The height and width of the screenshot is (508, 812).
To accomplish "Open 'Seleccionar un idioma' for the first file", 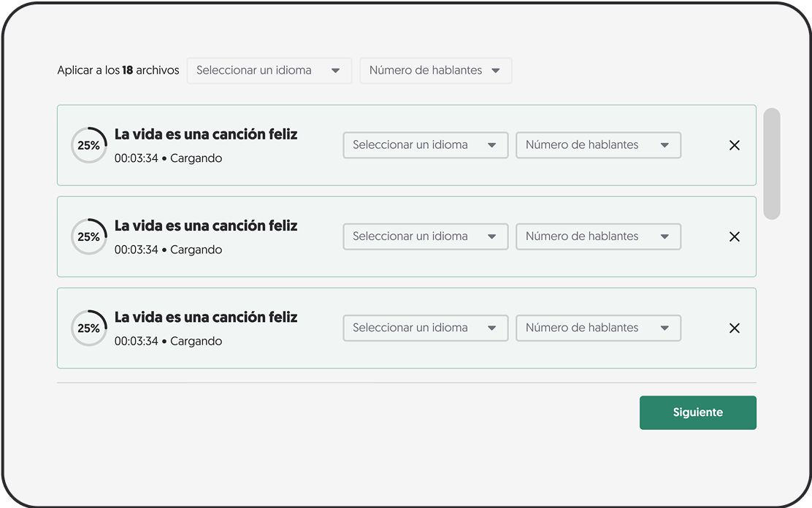I will [425, 145].
